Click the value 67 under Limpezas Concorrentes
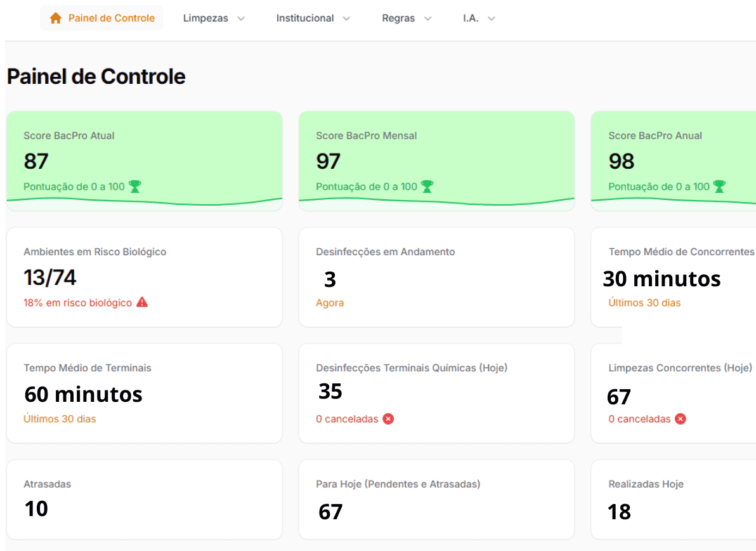Image resolution: width=756 pixels, height=551 pixels. tap(618, 397)
